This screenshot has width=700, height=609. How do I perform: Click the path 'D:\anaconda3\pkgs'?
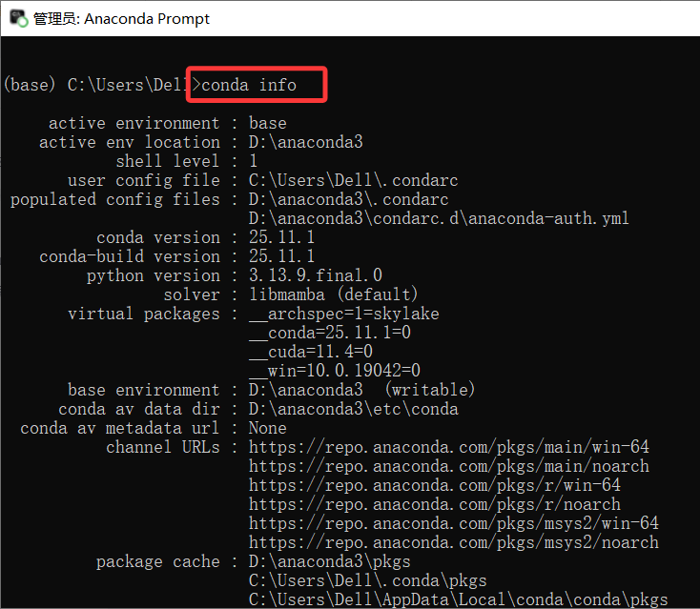(x=329, y=562)
